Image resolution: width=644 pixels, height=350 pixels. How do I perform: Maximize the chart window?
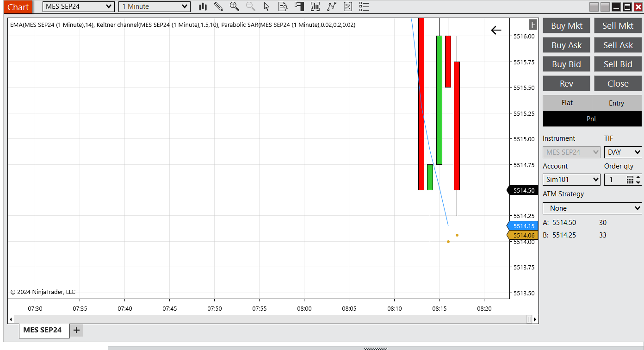pos(627,7)
